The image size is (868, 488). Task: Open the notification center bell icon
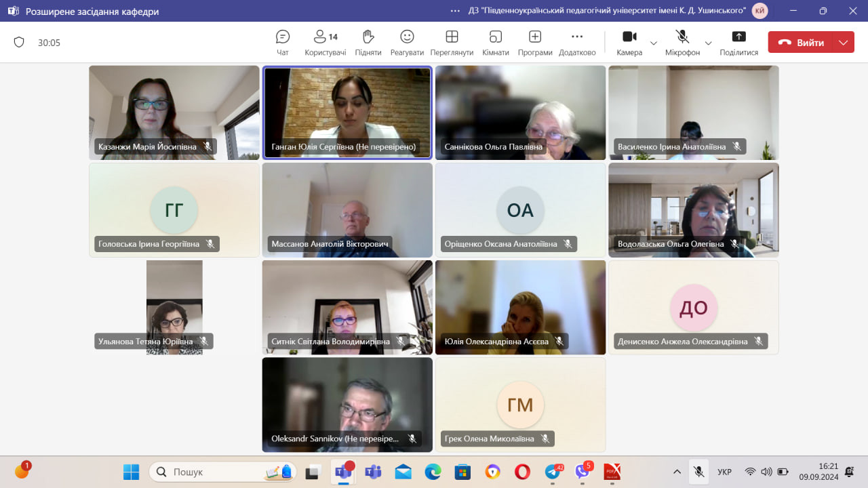point(849,472)
